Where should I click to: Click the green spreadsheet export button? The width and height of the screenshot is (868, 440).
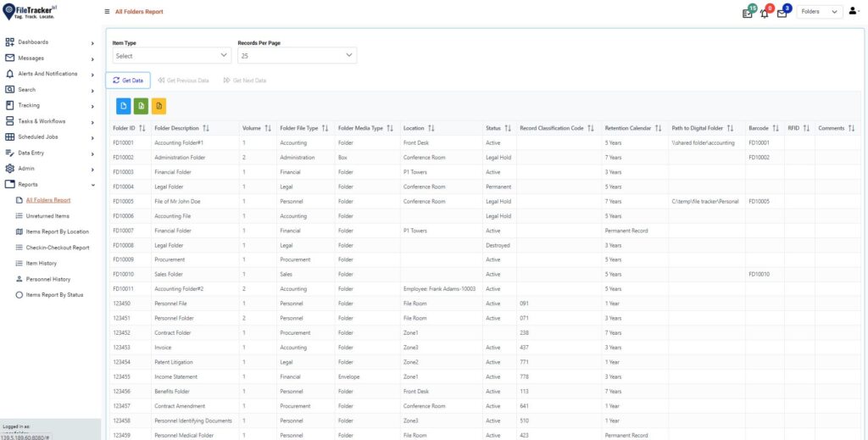click(x=142, y=106)
